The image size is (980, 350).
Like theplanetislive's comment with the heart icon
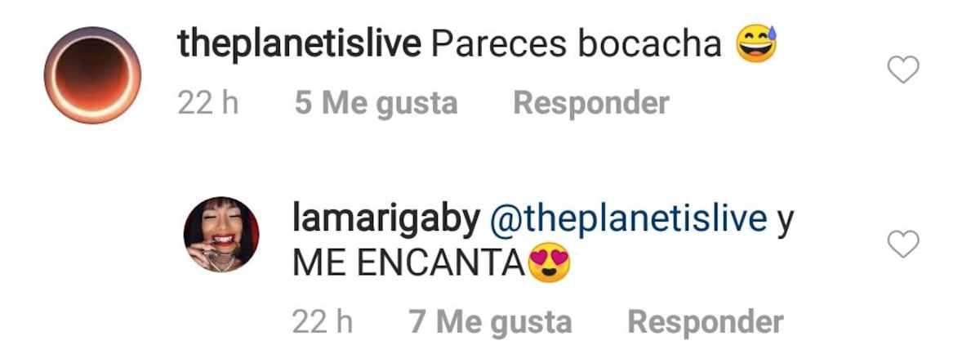point(903,70)
